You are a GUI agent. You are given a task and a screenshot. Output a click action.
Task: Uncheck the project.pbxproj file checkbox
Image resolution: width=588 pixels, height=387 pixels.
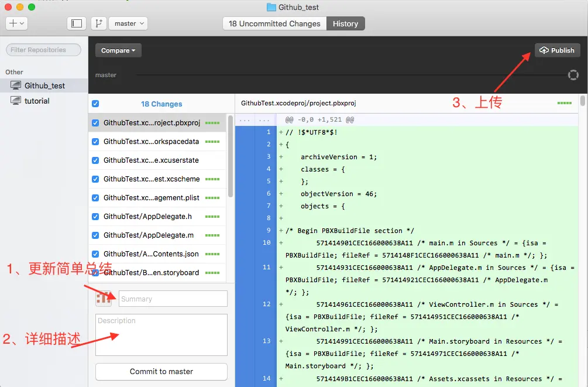[95, 123]
